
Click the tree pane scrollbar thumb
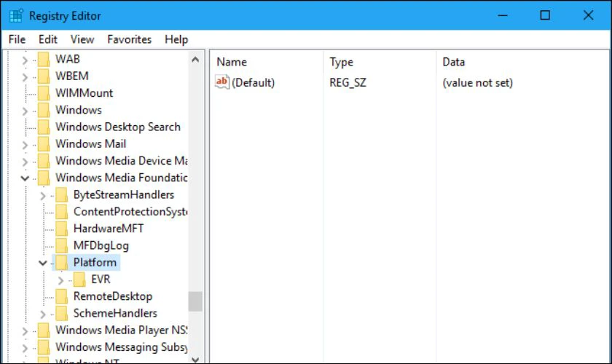pos(195,301)
